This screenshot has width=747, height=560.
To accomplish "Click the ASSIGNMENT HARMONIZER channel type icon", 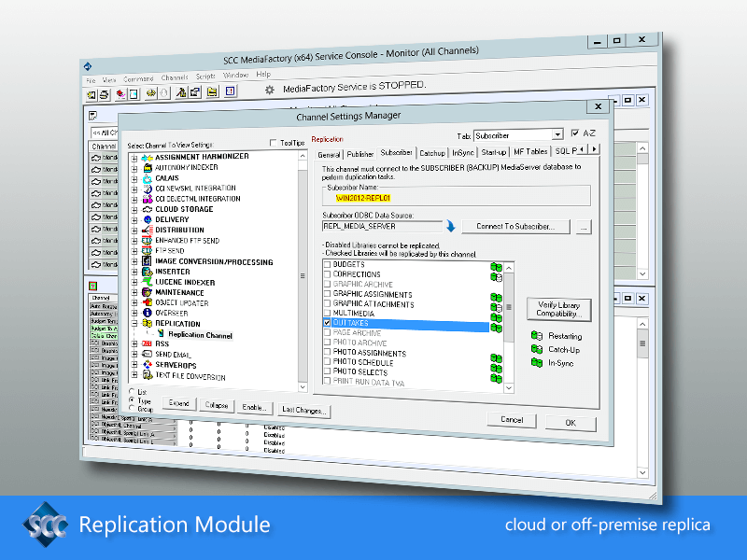I will pos(148,158).
